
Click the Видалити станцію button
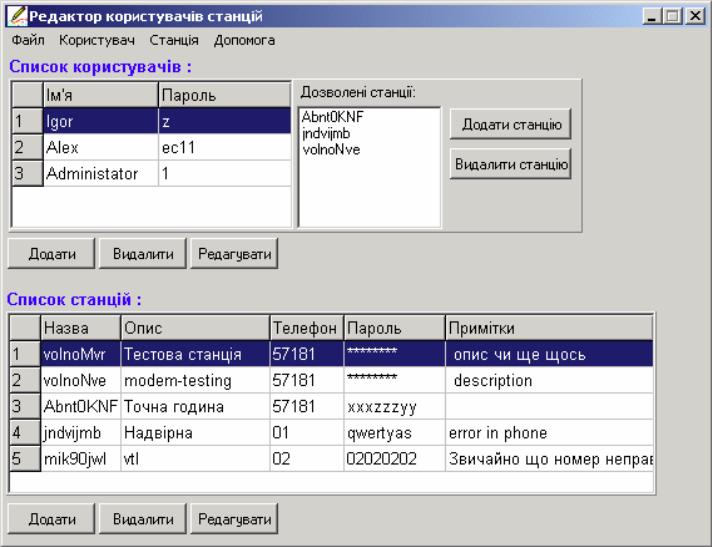coord(510,164)
